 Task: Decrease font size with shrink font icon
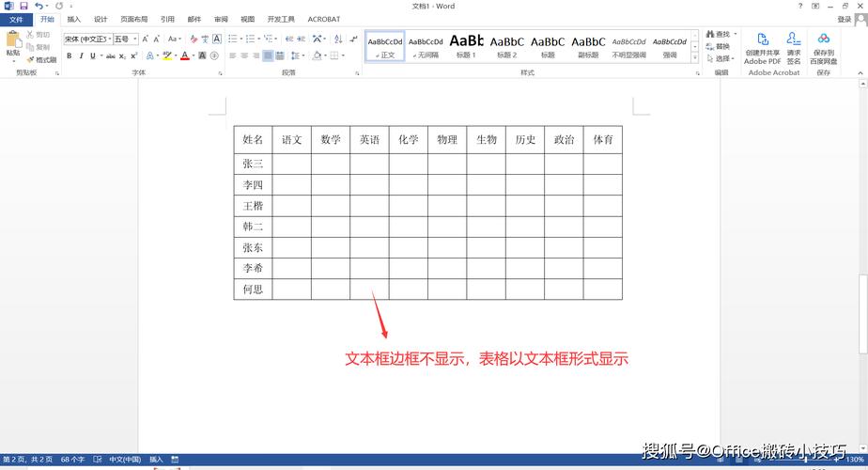(x=157, y=39)
